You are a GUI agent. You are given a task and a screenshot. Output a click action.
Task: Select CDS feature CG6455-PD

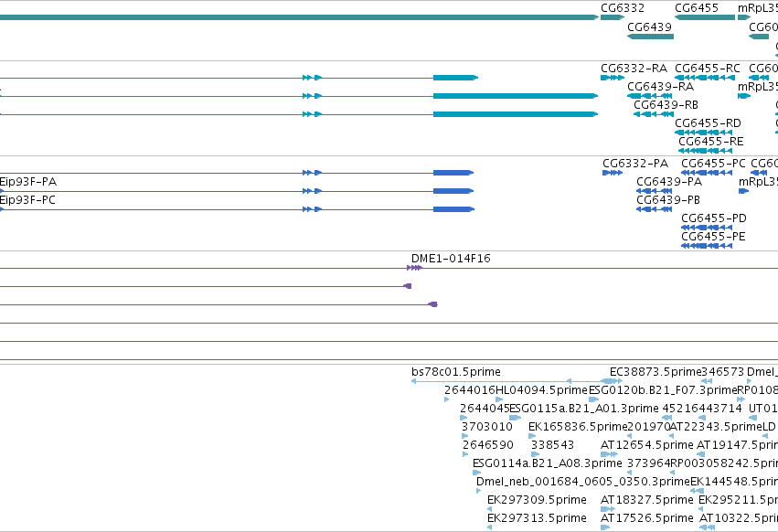713,218
